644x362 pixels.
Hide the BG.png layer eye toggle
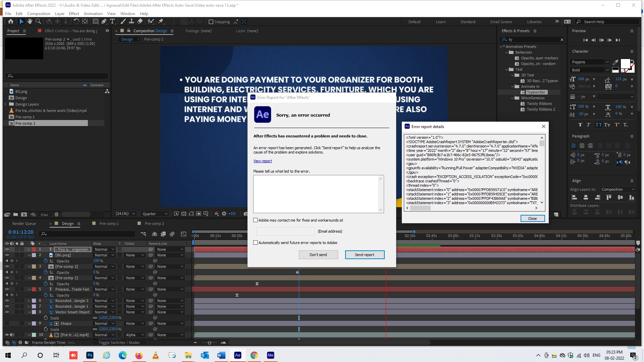click(x=7, y=255)
